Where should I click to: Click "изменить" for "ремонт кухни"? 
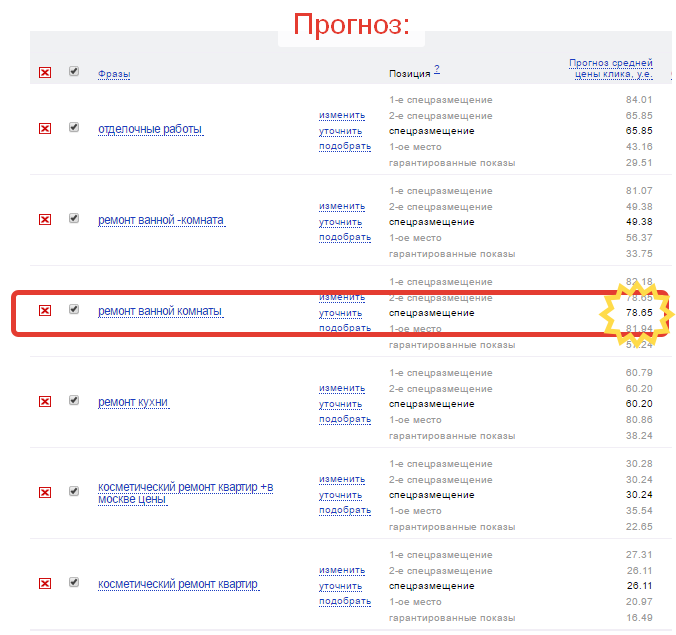(x=342, y=388)
